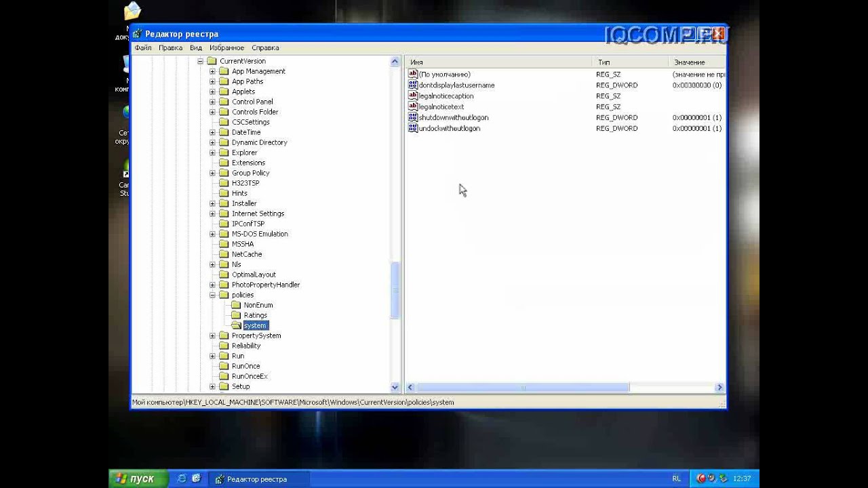Click the tree pane scroll-up arrow
This screenshot has height=488, width=868.
(395, 62)
